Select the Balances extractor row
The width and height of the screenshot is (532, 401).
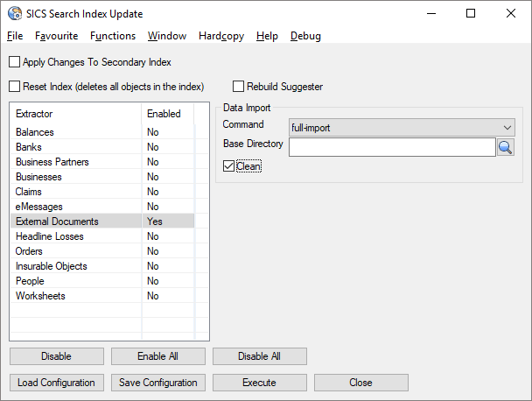(102, 132)
